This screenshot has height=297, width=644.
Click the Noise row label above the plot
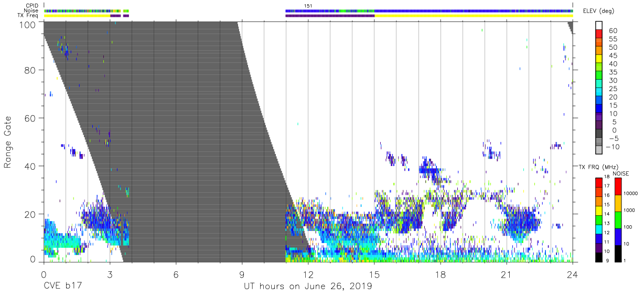(x=31, y=10)
